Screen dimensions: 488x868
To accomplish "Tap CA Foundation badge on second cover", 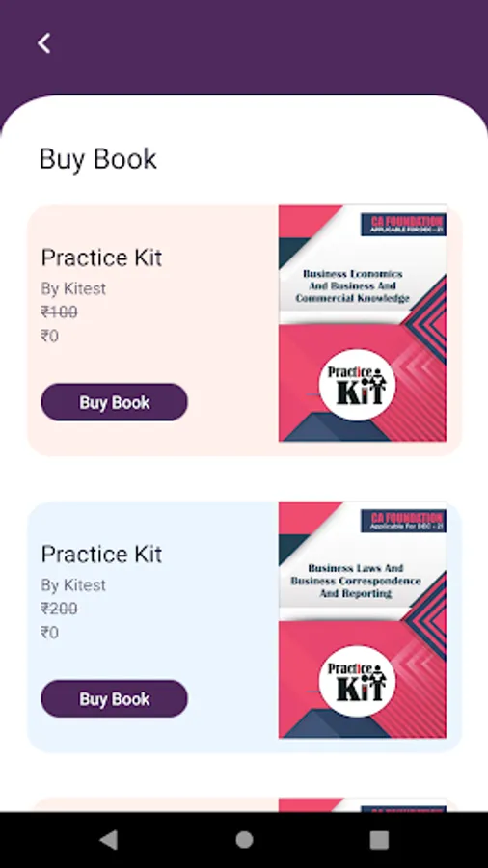I will tap(403, 521).
